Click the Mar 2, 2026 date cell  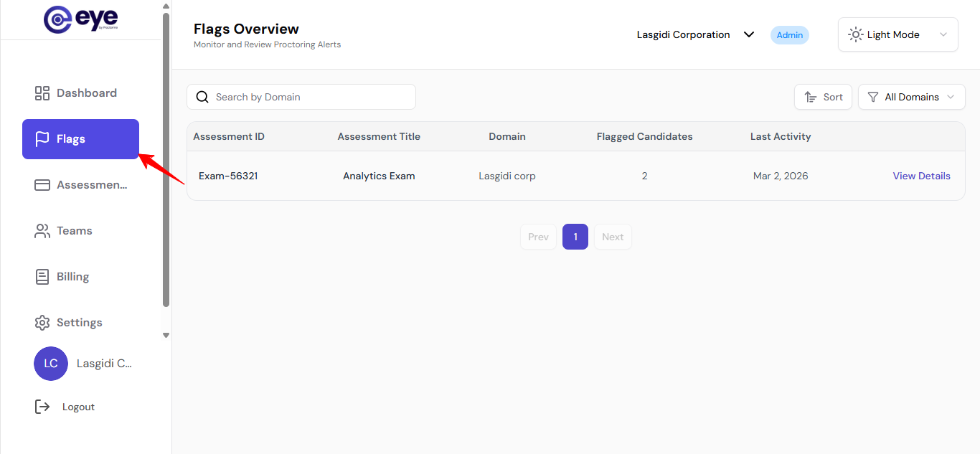click(x=781, y=176)
